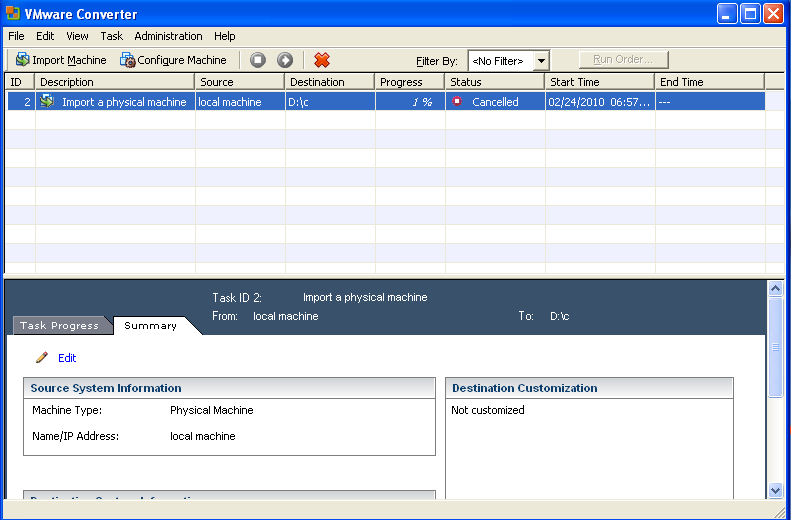The height and width of the screenshot is (520, 791).
Task: Click the task row's physical machine icon
Action: pyautogui.click(x=47, y=101)
